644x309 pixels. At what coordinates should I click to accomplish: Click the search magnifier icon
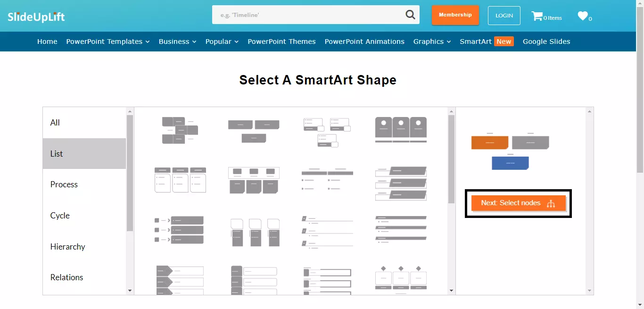coord(410,15)
